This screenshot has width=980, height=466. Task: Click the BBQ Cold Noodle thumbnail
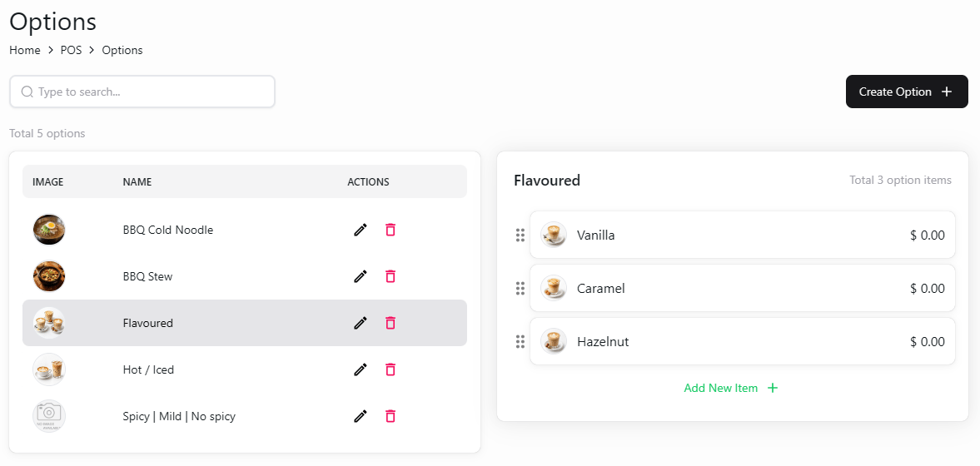click(49, 230)
